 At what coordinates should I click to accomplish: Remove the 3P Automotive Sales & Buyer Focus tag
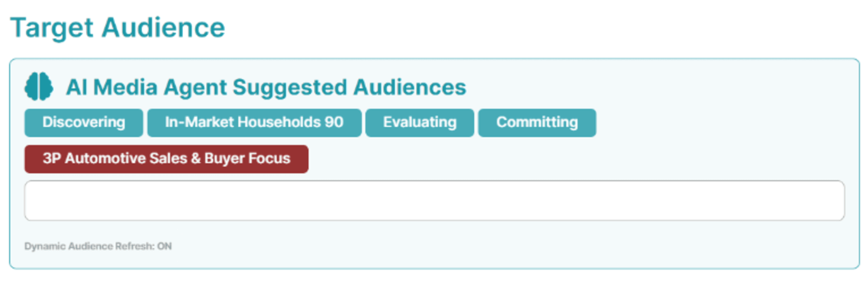click(x=166, y=159)
